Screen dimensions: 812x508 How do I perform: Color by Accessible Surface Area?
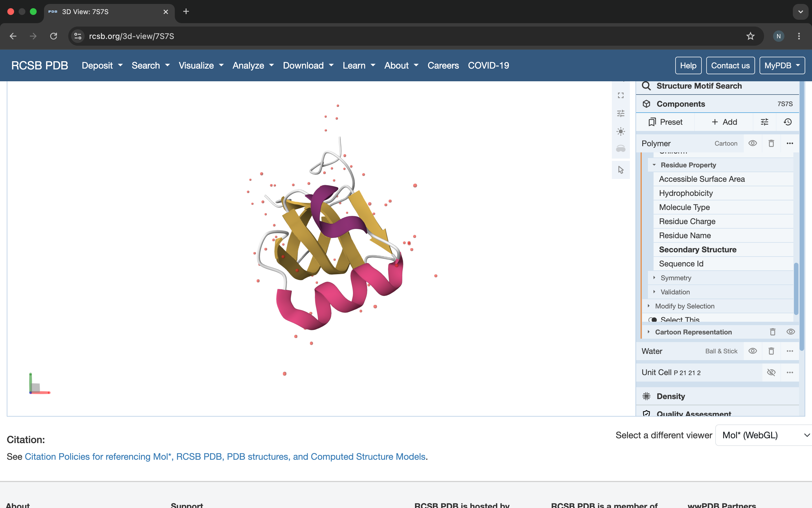(x=723, y=179)
